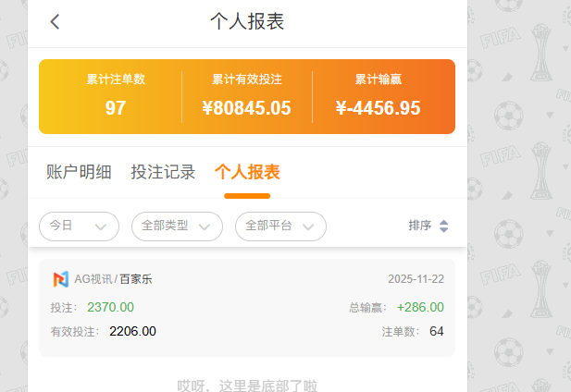This screenshot has height=392, width=571.
Task: Click the 总输赢 value +286.00
Action: click(420, 307)
